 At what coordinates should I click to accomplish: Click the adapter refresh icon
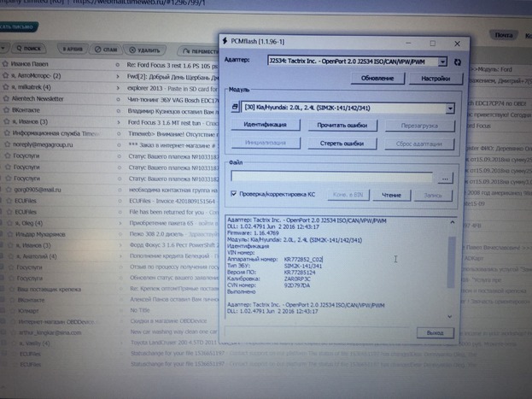pos(458,62)
